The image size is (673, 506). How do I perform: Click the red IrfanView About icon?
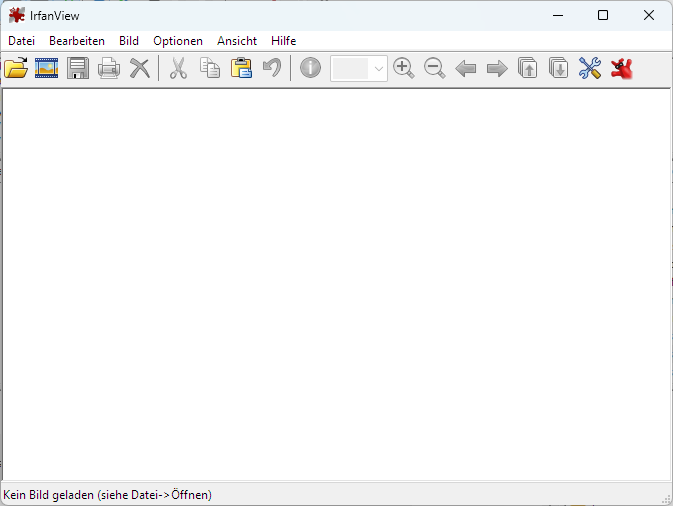tap(621, 68)
